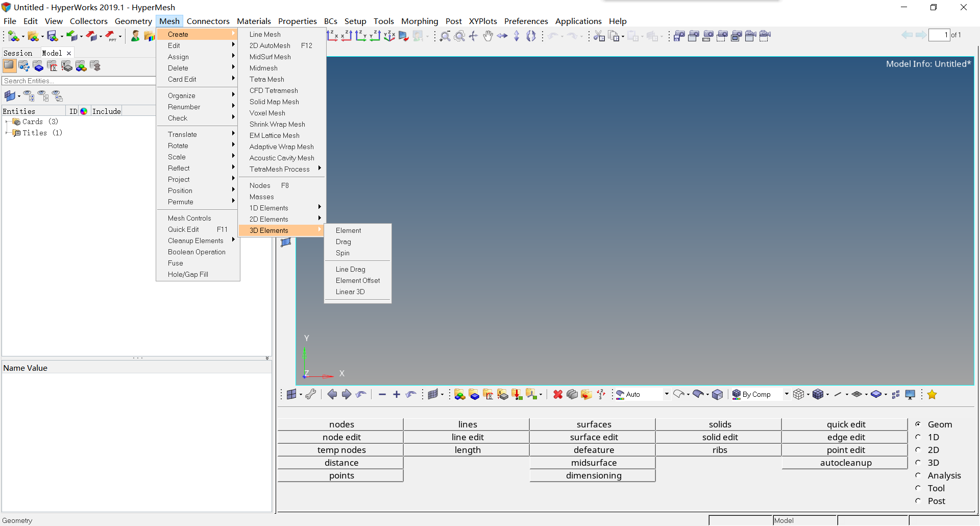Close the Model tab

tap(69, 53)
